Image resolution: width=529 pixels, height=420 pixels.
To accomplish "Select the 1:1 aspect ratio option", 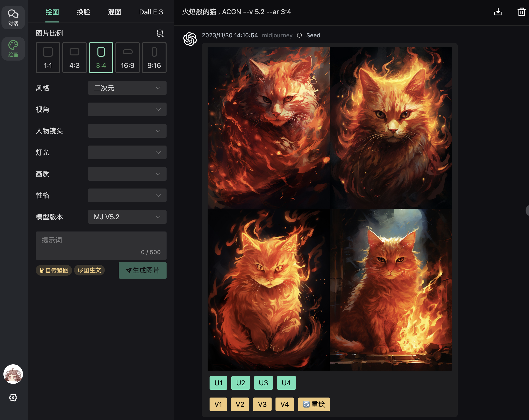I will pyautogui.click(x=48, y=58).
